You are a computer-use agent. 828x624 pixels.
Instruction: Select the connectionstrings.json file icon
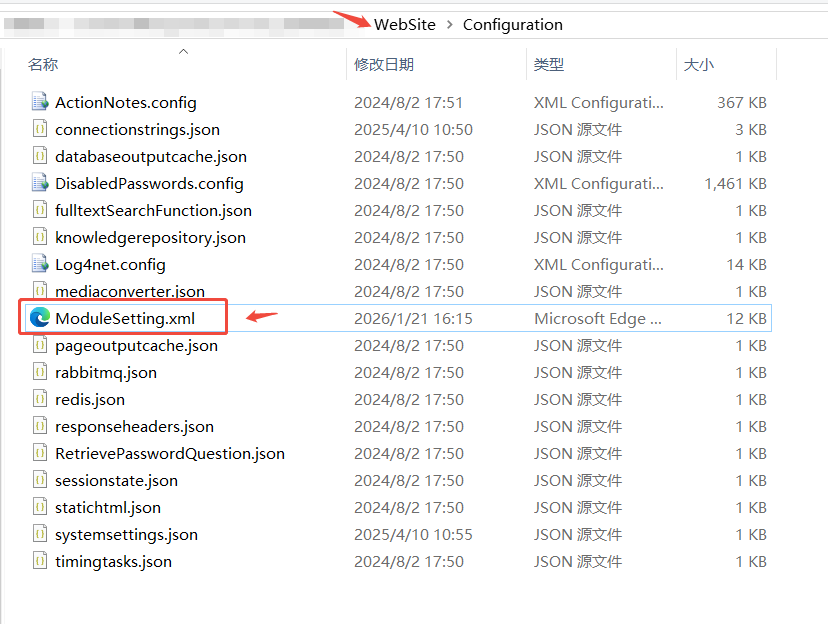pos(40,129)
